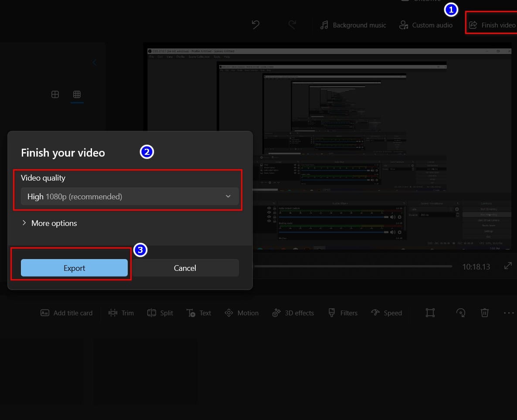Cancel the Finish your video dialog
The height and width of the screenshot is (420, 517).
(x=185, y=268)
